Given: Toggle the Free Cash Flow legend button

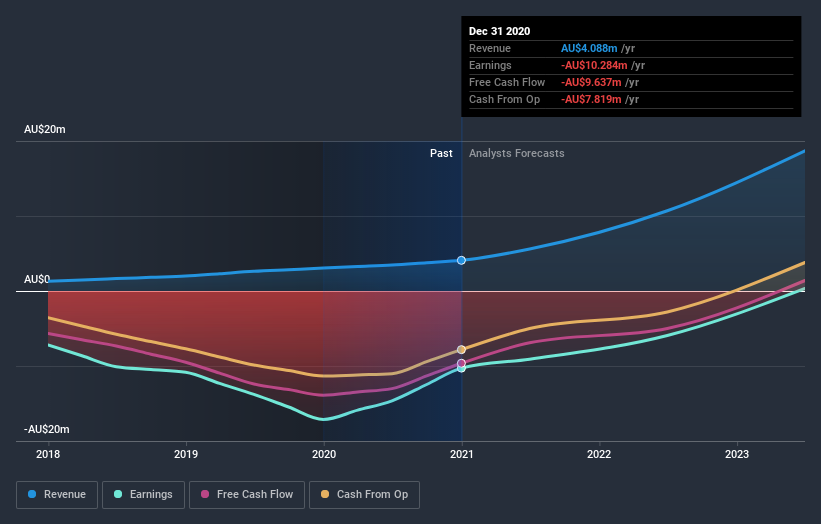Looking at the screenshot, I should (x=247, y=495).
